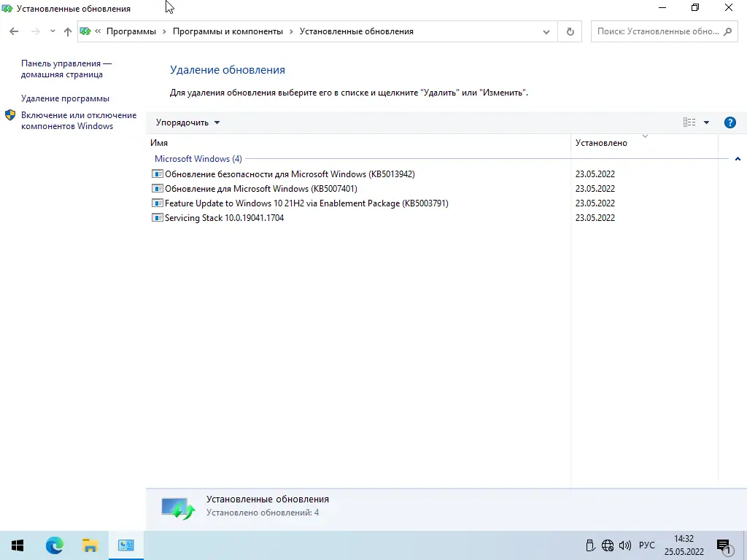747x560 pixels.
Task: Open Включение или отключение компонентов Windows
Action: tap(79, 120)
